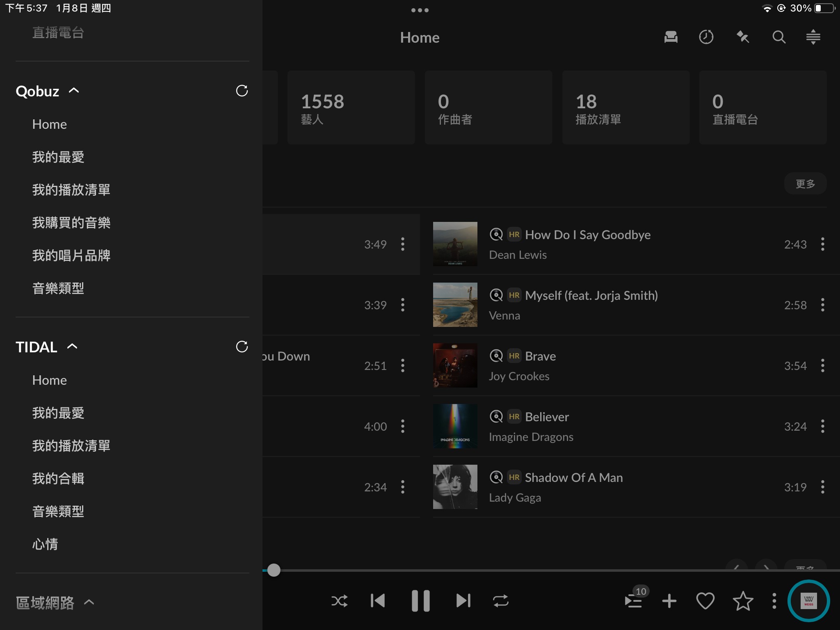
Task: Open the history clock icon
Action: pos(706,37)
